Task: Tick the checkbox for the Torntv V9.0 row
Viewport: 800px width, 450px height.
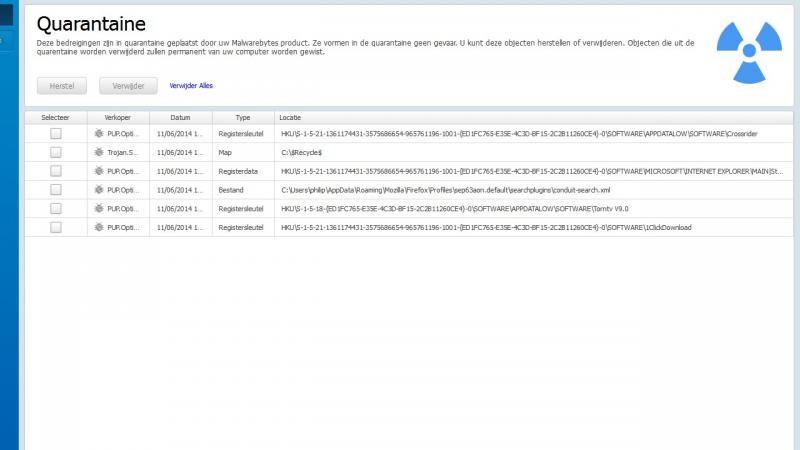Action: 56,209
